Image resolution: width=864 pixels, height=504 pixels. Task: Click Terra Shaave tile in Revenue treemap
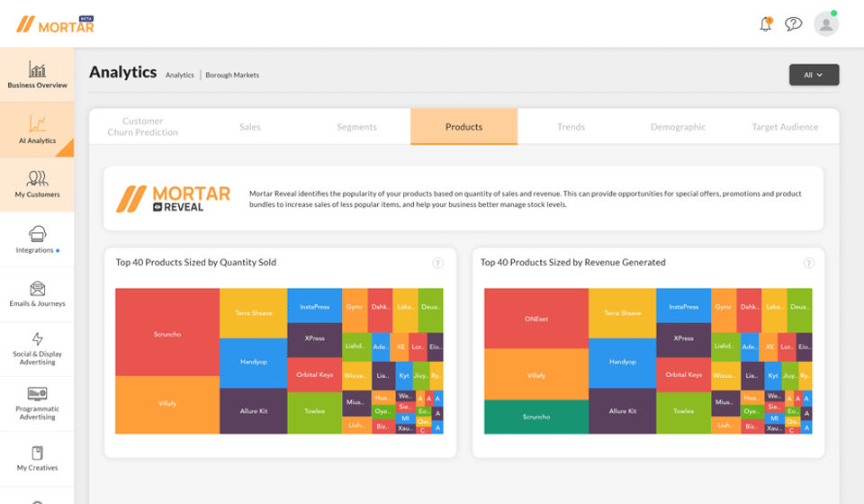pyautogui.click(x=623, y=313)
